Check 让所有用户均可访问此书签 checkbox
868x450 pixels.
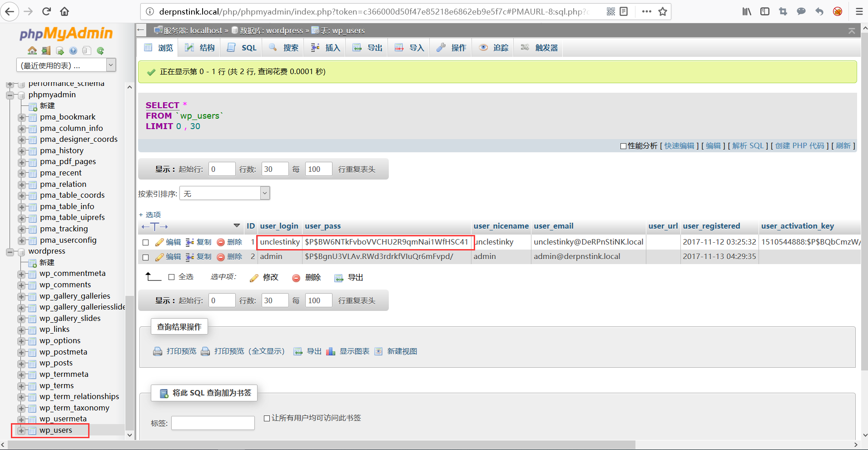point(267,418)
